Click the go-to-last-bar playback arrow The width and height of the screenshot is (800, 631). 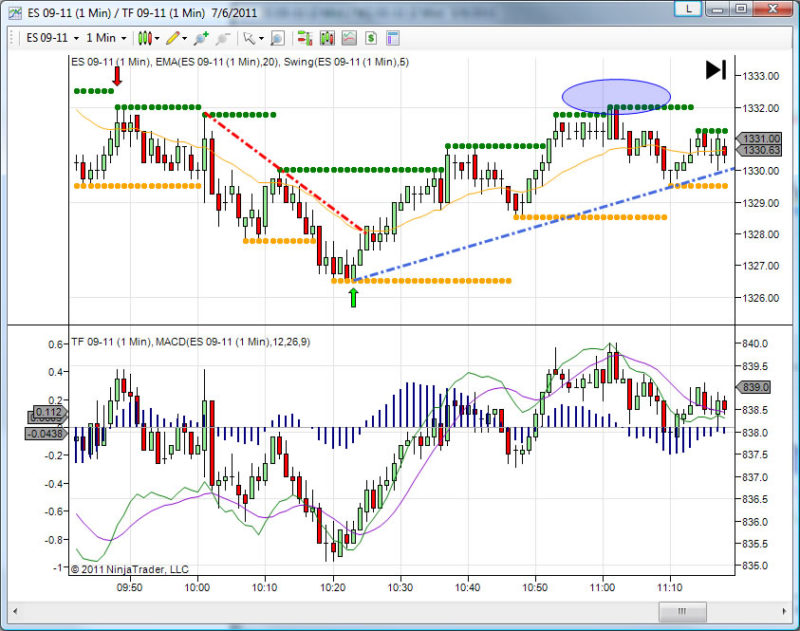(716, 70)
